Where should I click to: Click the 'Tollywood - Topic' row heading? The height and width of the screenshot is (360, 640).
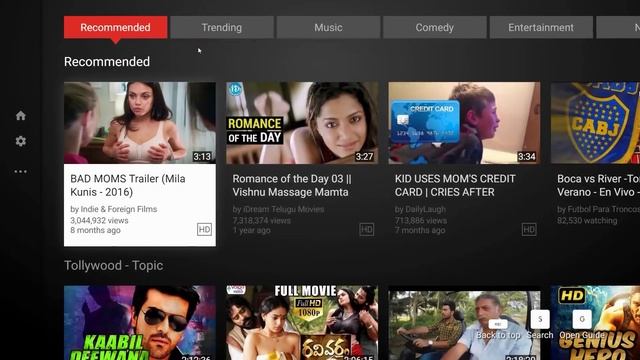tap(113, 265)
